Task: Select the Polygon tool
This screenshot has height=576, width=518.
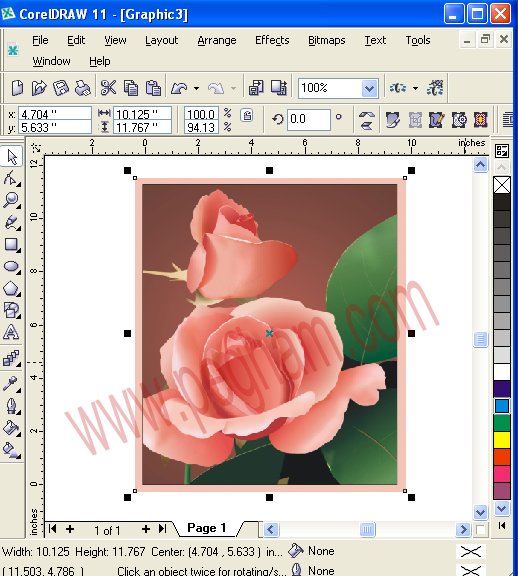Action: (12, 289)
